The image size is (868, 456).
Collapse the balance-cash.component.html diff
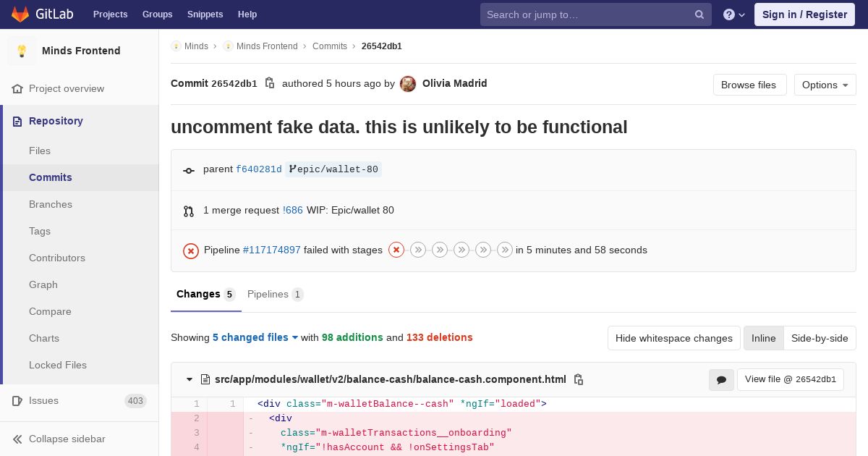click(x=190, y=379)
